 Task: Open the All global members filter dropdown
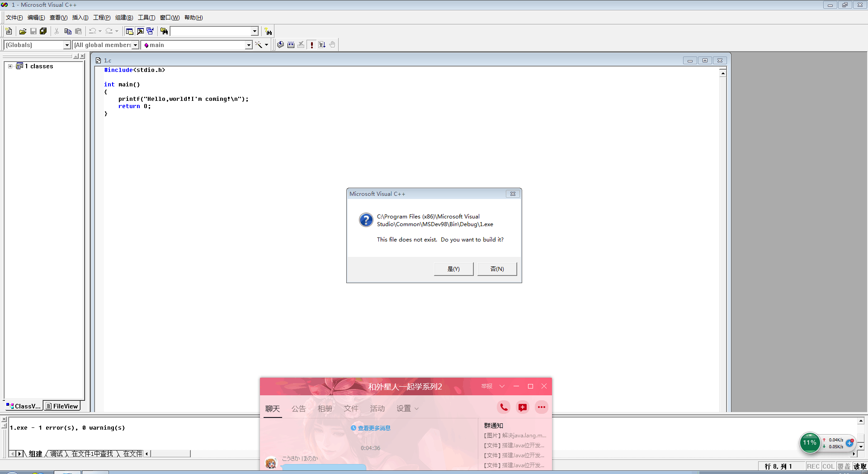pyautogui.click(x=135, y=45)
